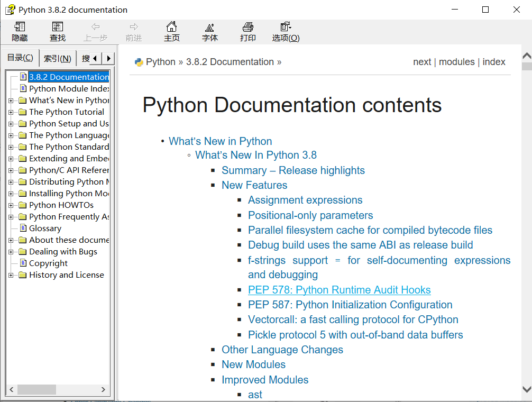This screenshot has width=532, height=402.
Task: Open the Improved Modules link
Action: coord(265,380)
